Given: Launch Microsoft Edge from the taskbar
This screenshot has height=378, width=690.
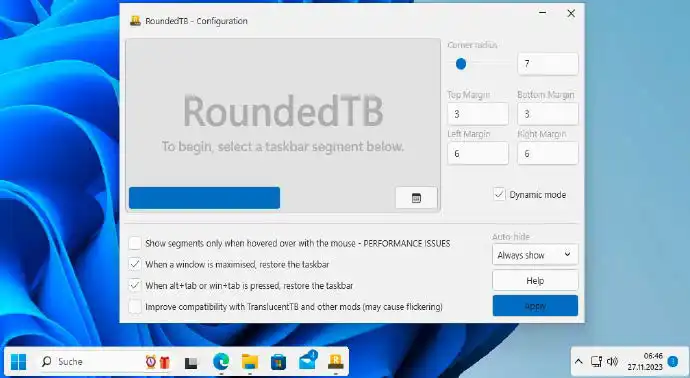Looking at the screenshot, I should [221, 362].
